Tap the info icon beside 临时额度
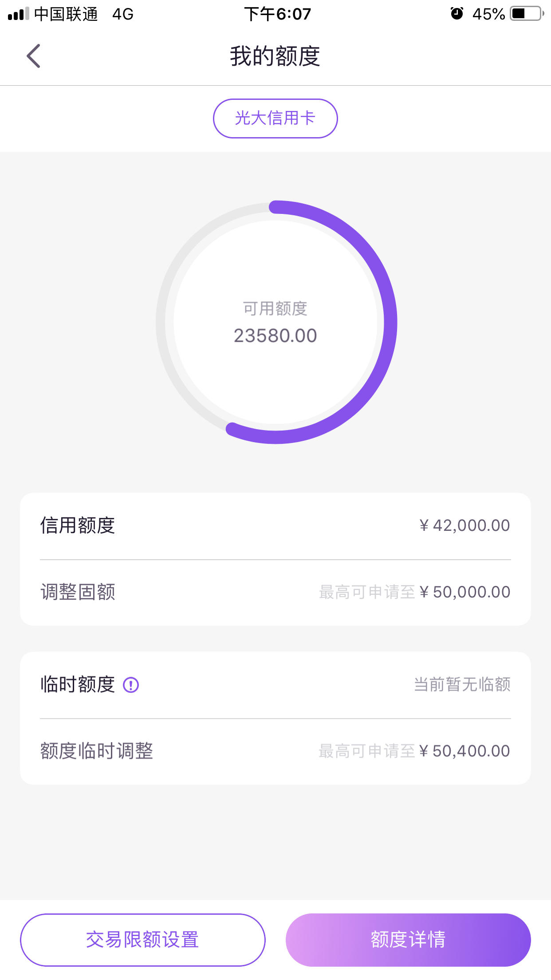 (131, 685)
